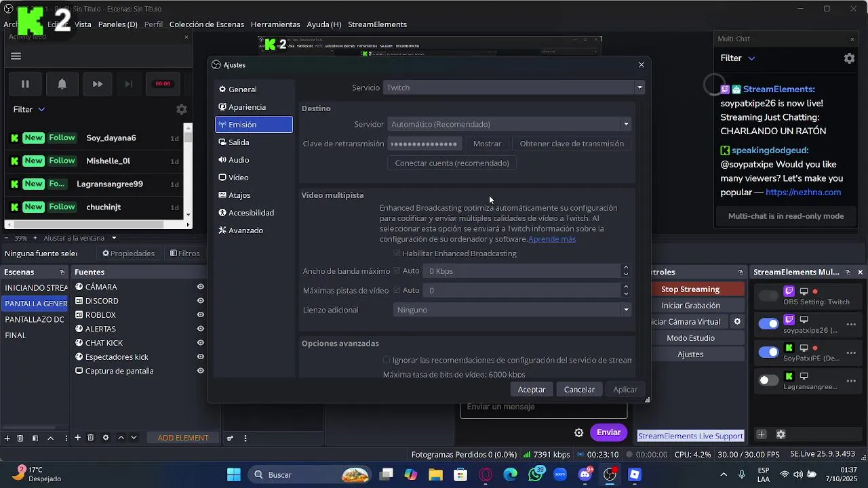Hide the CÁMARA source
Viewport: 868px width, 488px height.
(200, 287)
